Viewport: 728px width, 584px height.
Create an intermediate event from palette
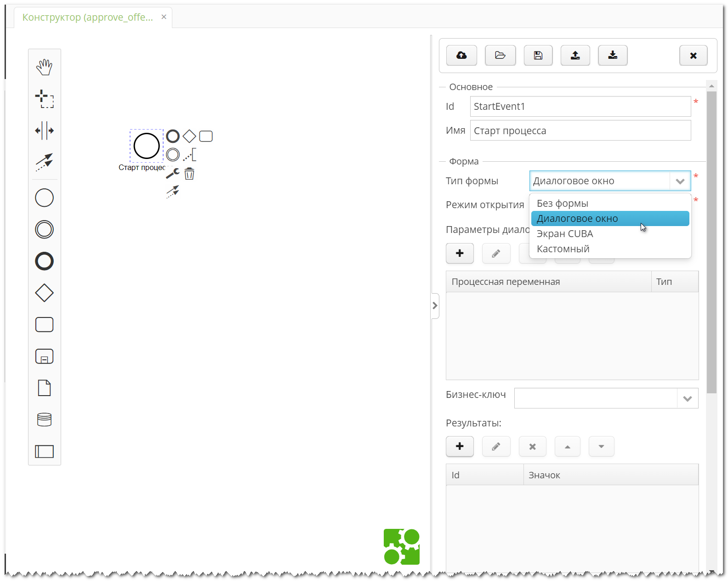[45, 229]
